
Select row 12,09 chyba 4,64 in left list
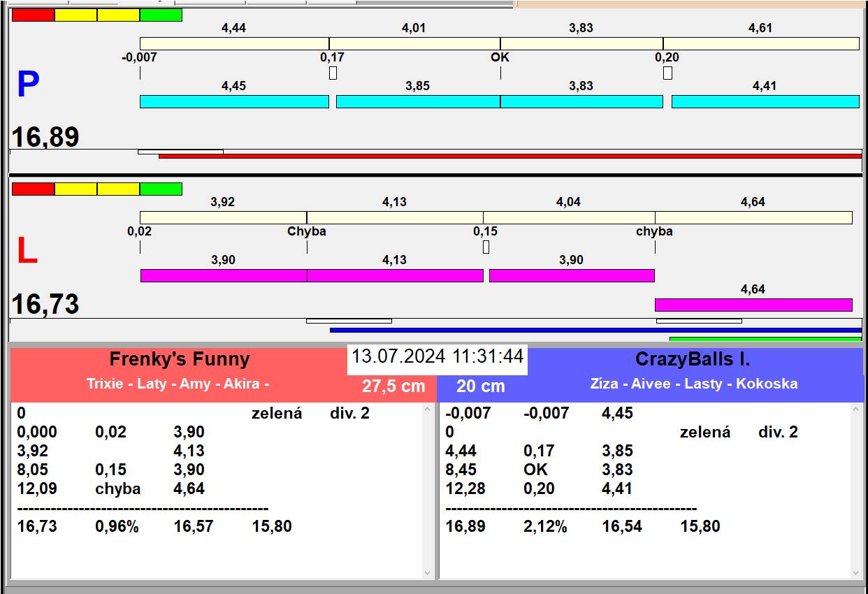click(x=111, y=488)
